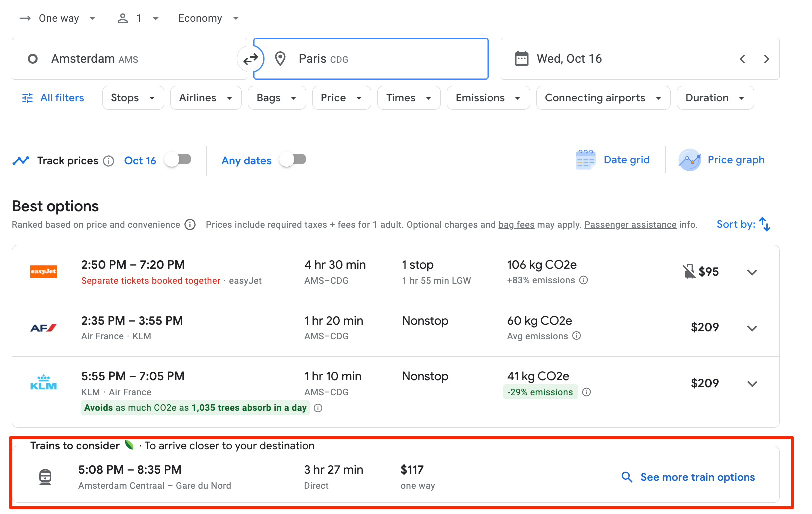812x514 pixels.
Task: Open the Price graph view
Action: tap(721, 159)
